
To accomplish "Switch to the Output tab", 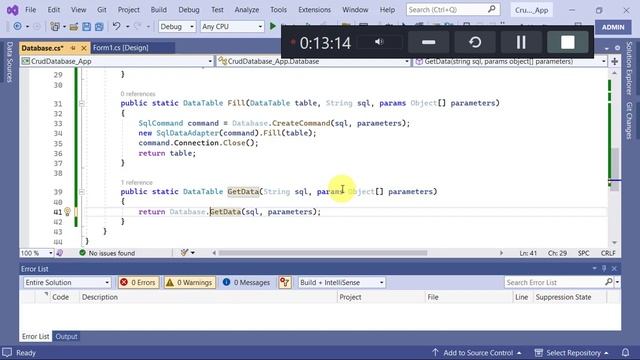I will [66, 336].
